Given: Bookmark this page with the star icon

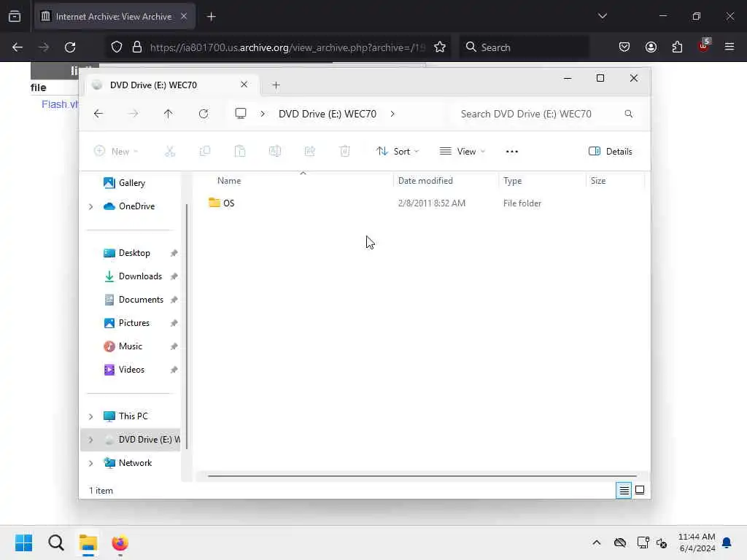Looking at the screenshot, I should [x=440, y=47].
